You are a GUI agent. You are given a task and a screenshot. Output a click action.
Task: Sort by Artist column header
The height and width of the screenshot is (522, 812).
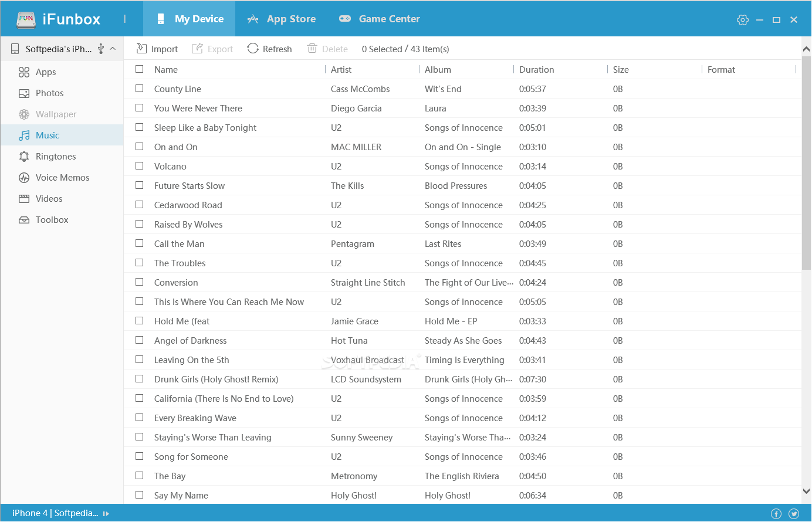pyautogui.click(x=341, y=70)
